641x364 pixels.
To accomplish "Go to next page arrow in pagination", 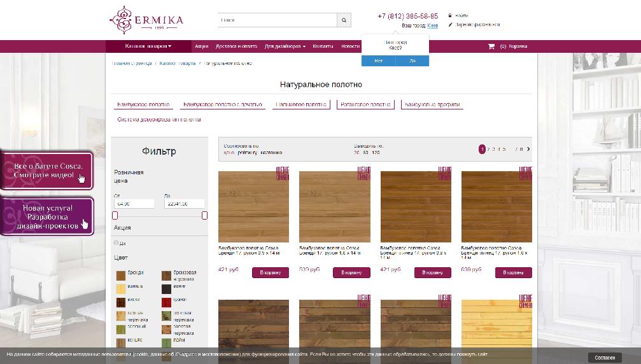I will 528,149.
